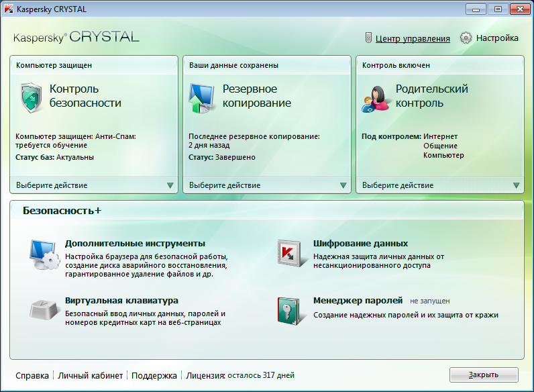Open the Шифрование данных heading

(x=360, y=244)
